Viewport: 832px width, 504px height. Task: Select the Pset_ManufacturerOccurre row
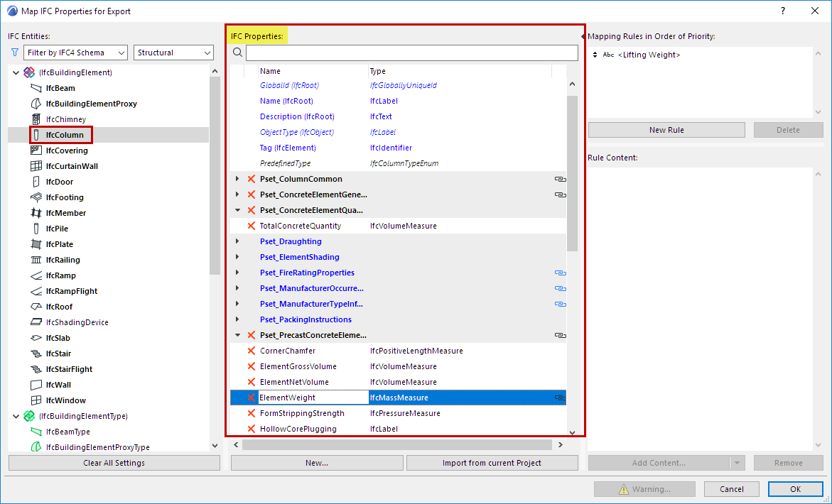(x=398, y=288)
